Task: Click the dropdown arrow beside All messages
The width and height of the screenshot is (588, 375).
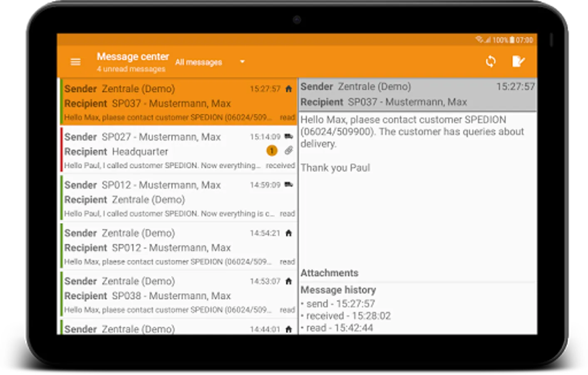Action: [x=242, y=62]
